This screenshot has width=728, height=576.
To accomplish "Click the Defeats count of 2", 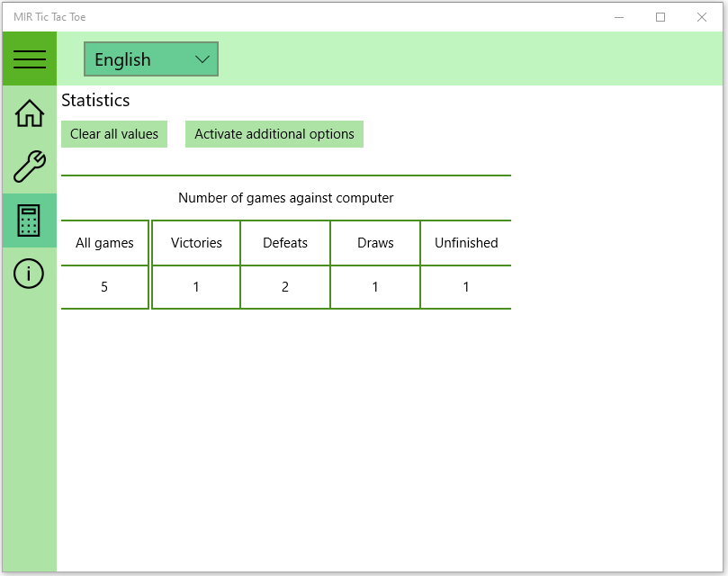I will (285, 286).
